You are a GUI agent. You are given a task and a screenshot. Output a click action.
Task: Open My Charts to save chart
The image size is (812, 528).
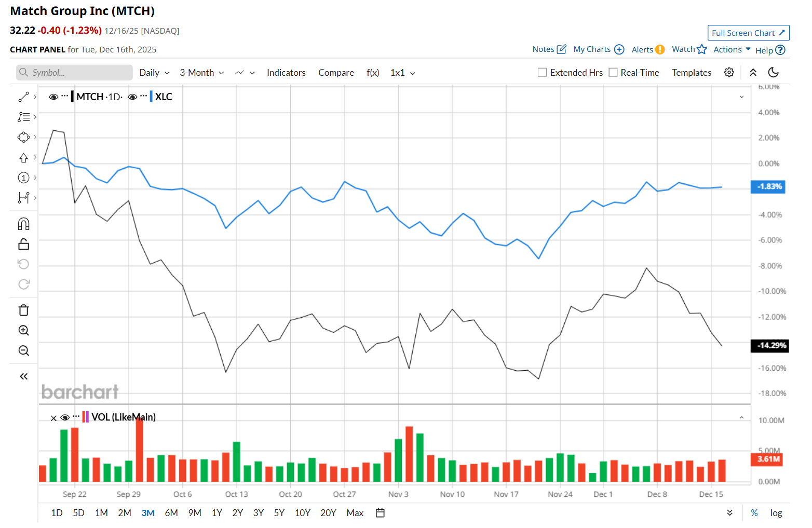[599, 49]
